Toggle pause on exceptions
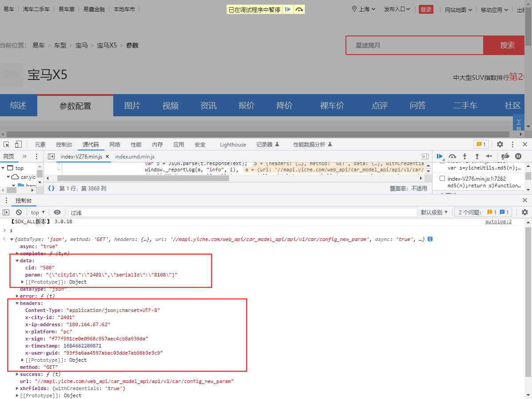The height and width of the screenshot is (399, 532). tap(518, 156)
